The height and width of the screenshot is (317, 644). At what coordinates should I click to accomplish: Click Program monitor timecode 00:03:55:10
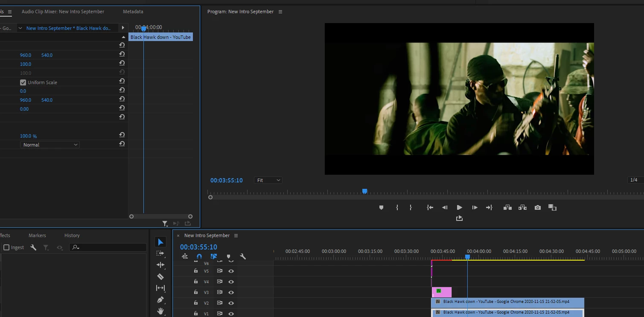(227, 180)
